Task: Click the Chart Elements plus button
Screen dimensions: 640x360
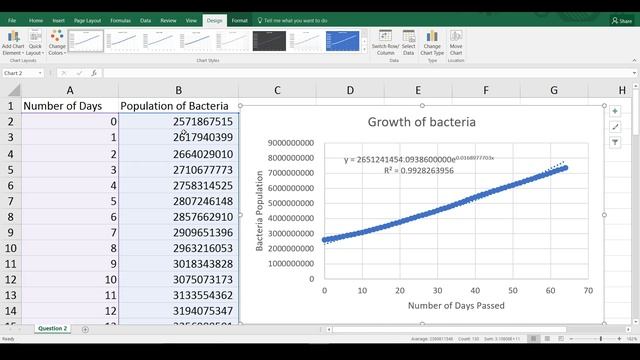Action: (615, 111)
